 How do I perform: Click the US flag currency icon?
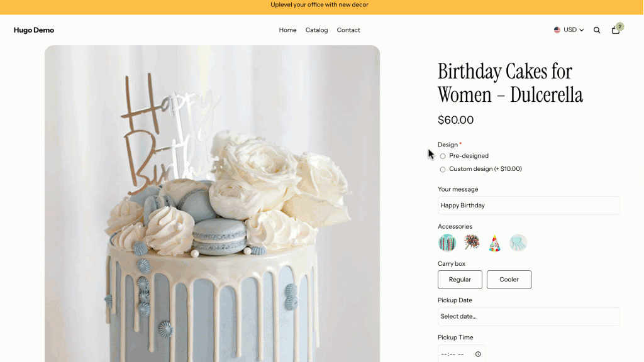click(x=557, y=30)
